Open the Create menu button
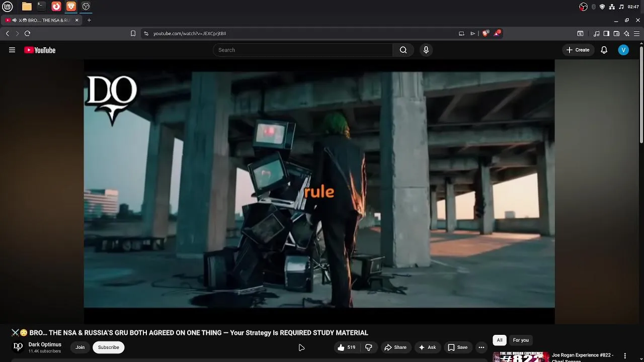Screen dimensions: 644x362 pyautogui.click(x=578, y=50)
